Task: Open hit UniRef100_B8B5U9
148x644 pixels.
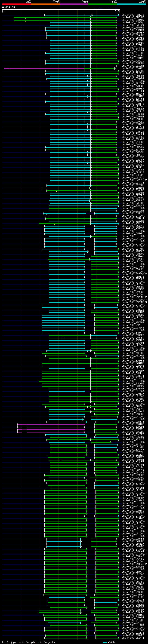Action: pyautogui.click(x=133, y=20)
